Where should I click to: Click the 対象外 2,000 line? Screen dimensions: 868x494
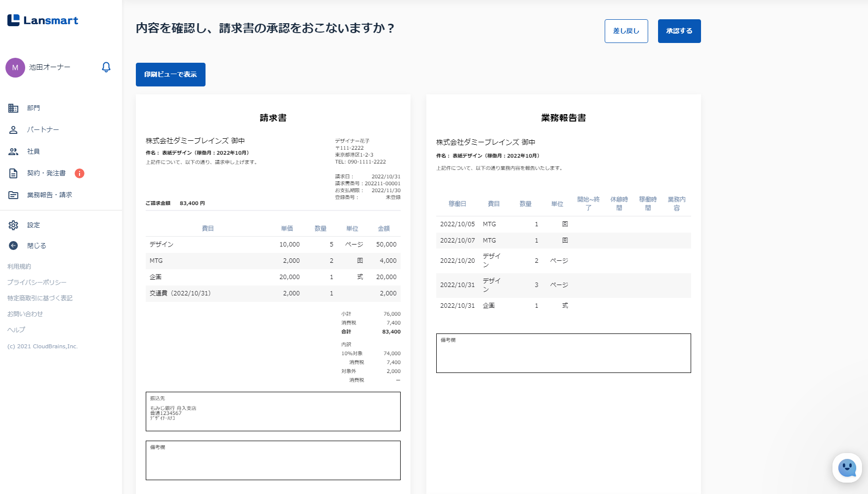371,371
